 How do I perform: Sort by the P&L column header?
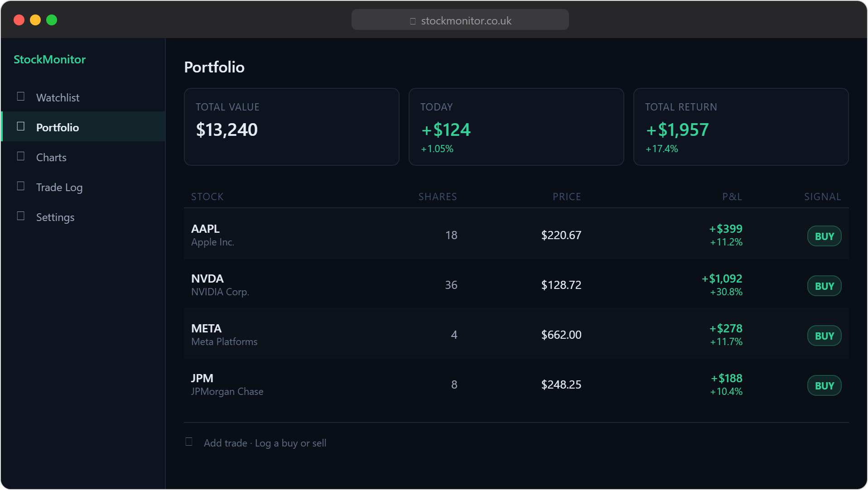point(732,197)
